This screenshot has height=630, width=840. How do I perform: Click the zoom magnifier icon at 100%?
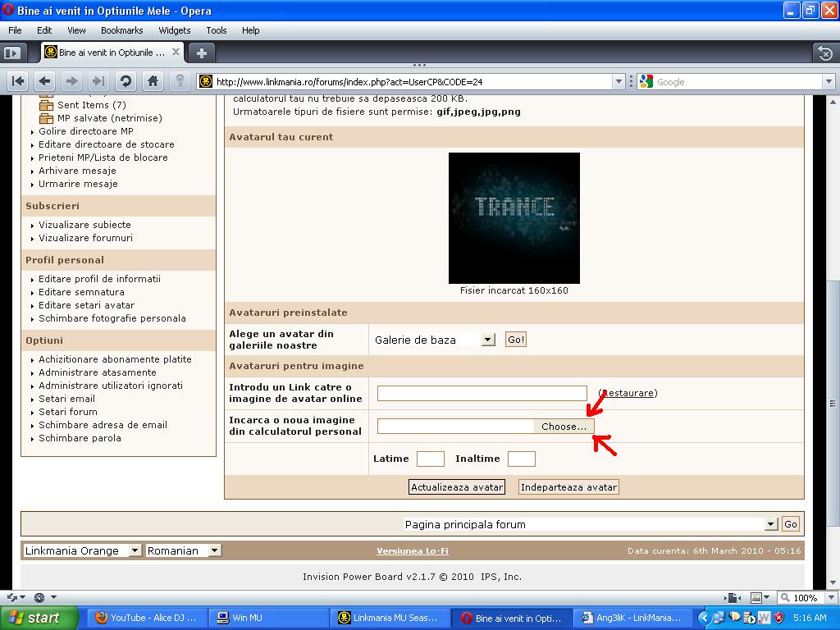coord(785,597)
